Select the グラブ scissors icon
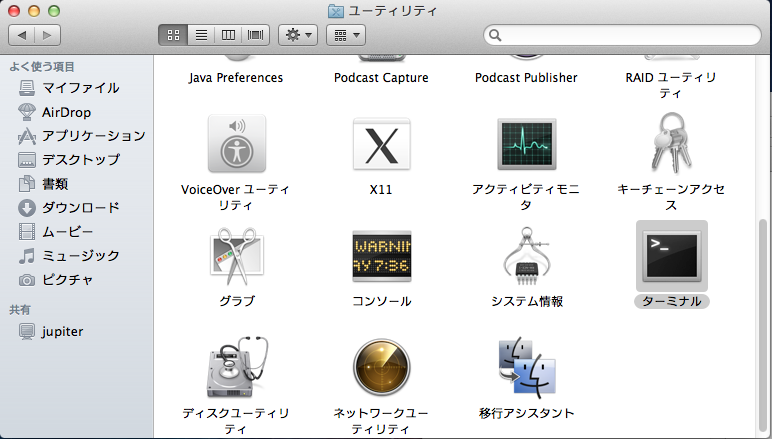772x439 pixels. [237, 256]
